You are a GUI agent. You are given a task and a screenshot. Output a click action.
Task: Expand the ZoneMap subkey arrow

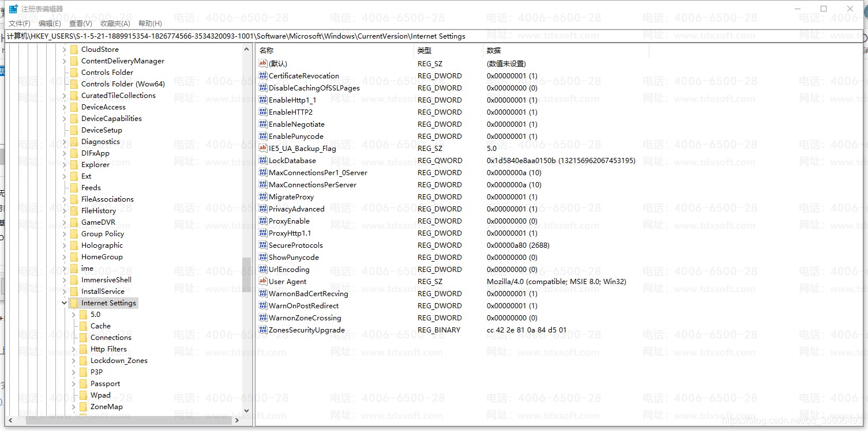pos(73,407)
